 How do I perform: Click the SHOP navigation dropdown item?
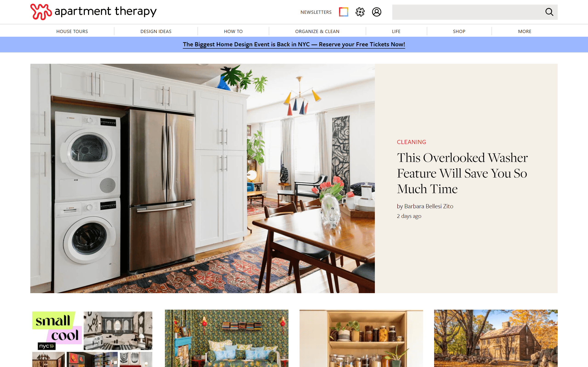(459, 31)
